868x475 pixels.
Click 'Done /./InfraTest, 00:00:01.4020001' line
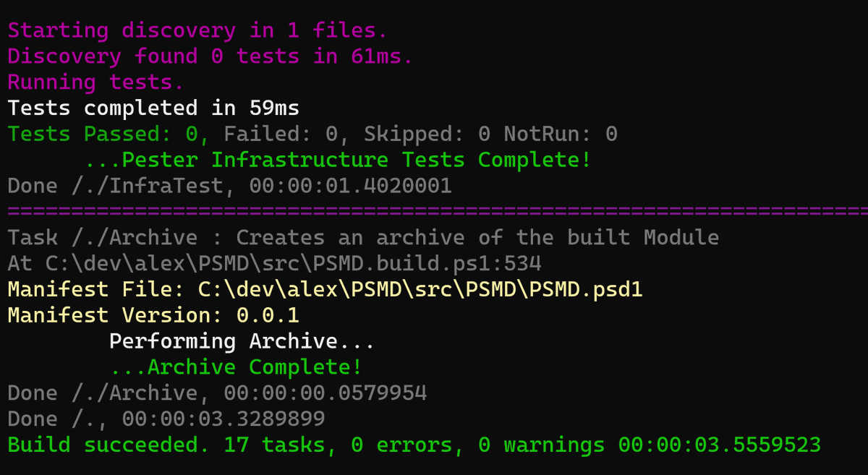(x=229, y=186)
